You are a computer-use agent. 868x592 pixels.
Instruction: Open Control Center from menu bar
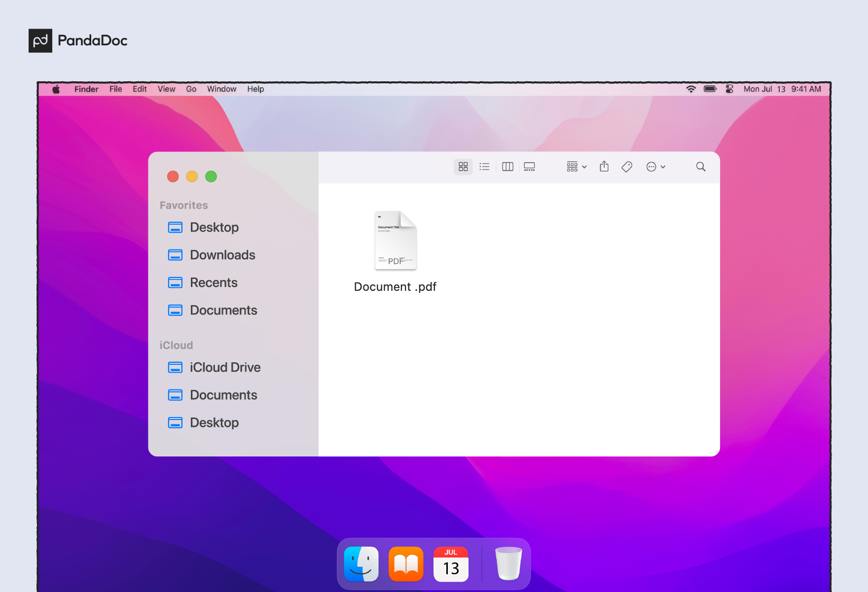click(x=729, y=89)
